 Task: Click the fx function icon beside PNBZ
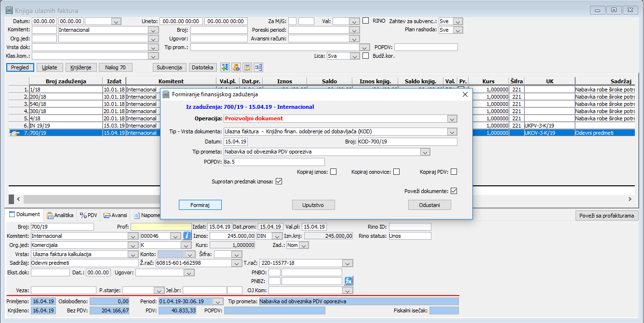tap(349, 281)
